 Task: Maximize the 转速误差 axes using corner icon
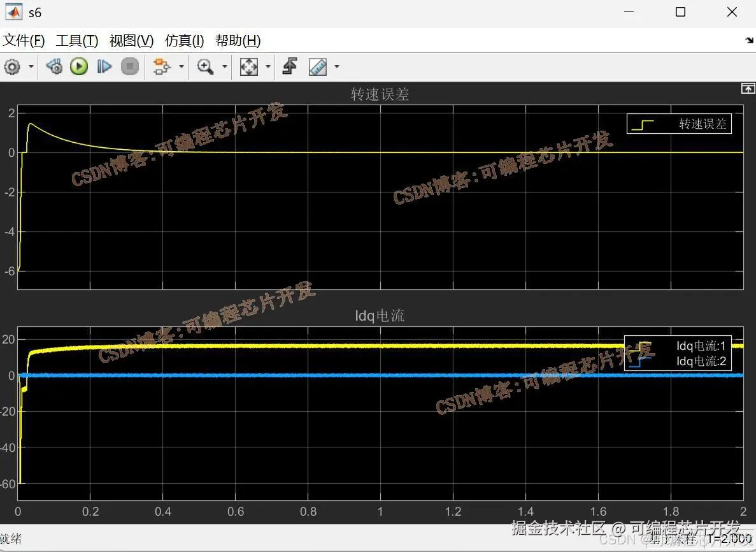748,89
